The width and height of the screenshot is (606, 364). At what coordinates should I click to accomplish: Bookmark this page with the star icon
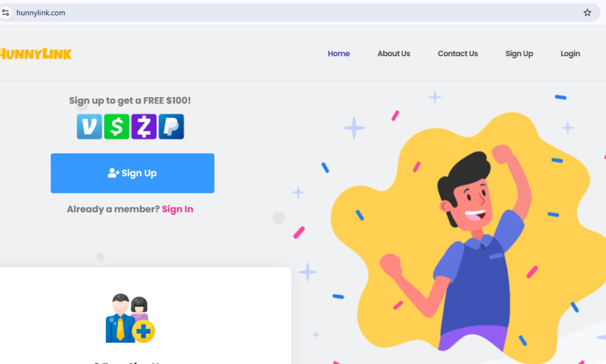coord(587,13)
